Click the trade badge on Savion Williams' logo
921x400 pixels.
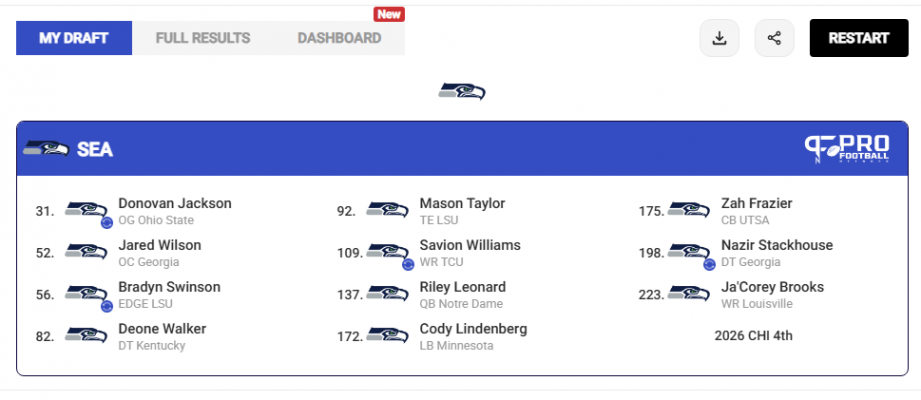[408, 264]
